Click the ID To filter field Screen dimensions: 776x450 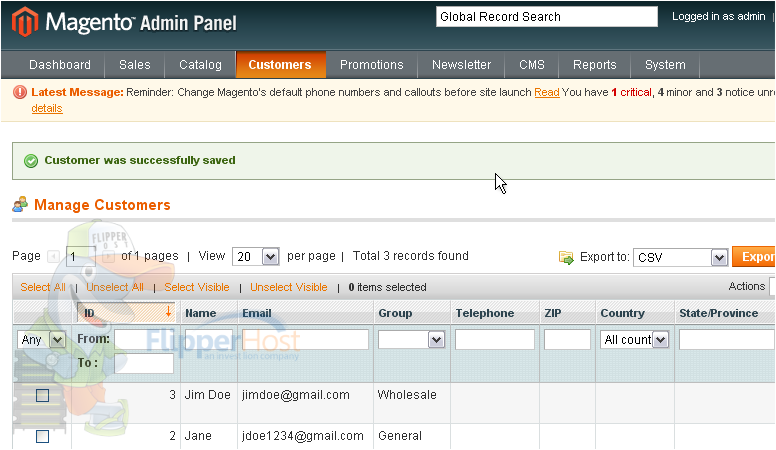[144, 363]
